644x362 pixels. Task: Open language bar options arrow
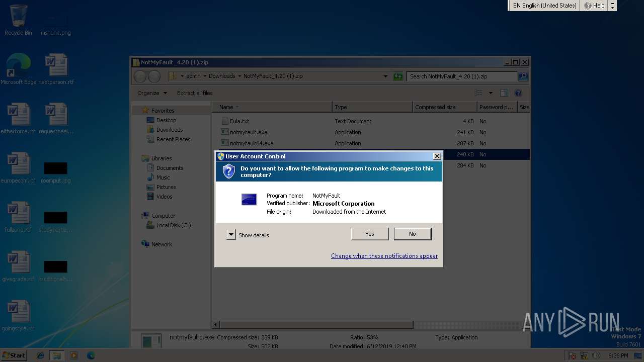pos(612,6)
